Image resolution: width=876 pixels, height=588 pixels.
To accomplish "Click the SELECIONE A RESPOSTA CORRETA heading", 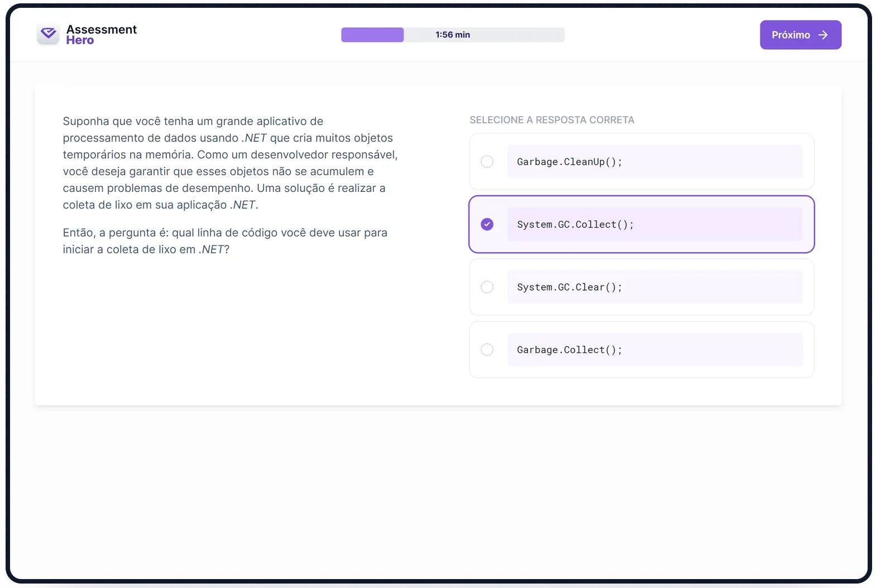I will (552, 120).
